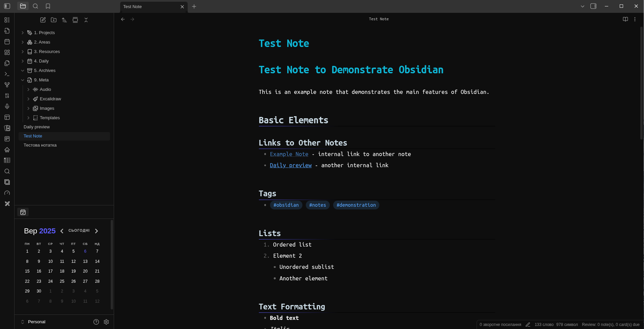Image resolution: width=644 pixels, height=329 pixels.
Task: Expand the 2. Areas folder
Action: click(x=23, y=42)
